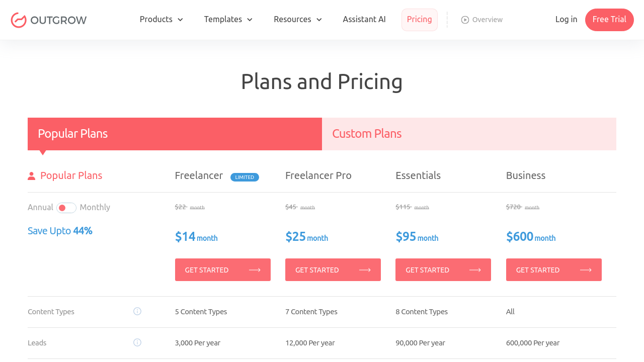The image size is (644, 362).
Task: Switch to the Custom Plans tab
Action: 469,134
